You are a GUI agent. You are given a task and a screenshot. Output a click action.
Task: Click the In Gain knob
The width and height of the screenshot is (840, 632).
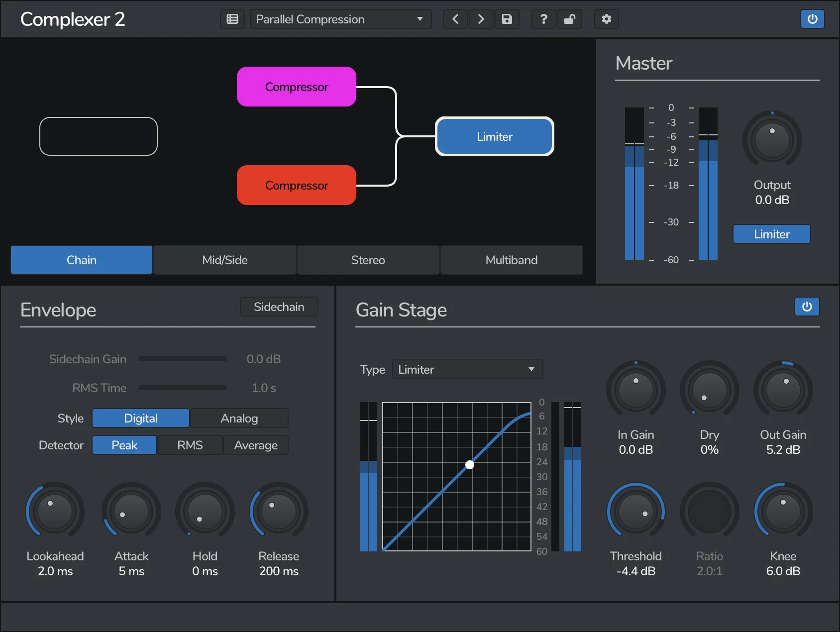point(636,390)
